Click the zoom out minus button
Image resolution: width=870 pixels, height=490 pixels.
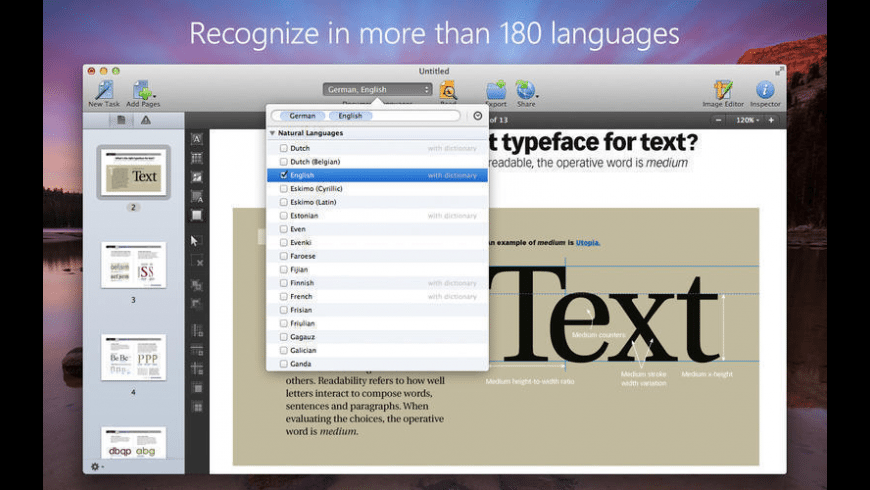(x=719, y=120)
